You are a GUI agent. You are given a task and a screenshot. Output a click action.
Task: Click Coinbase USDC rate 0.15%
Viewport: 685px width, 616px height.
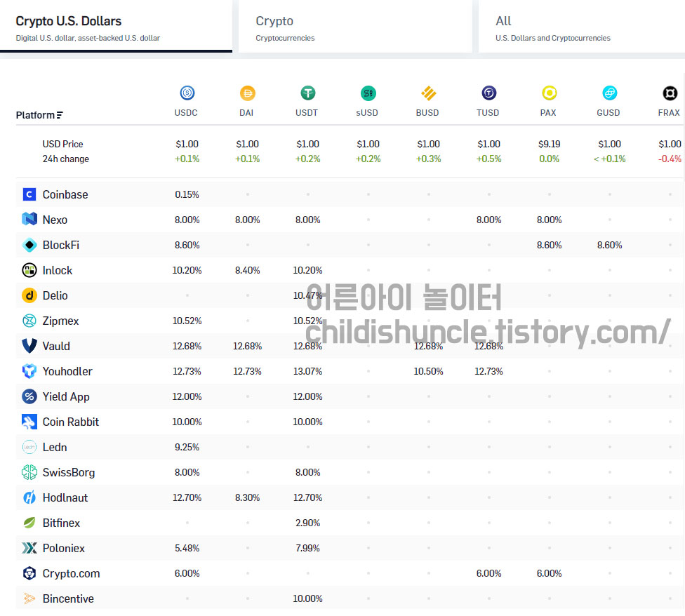click(x=187, y=194)
